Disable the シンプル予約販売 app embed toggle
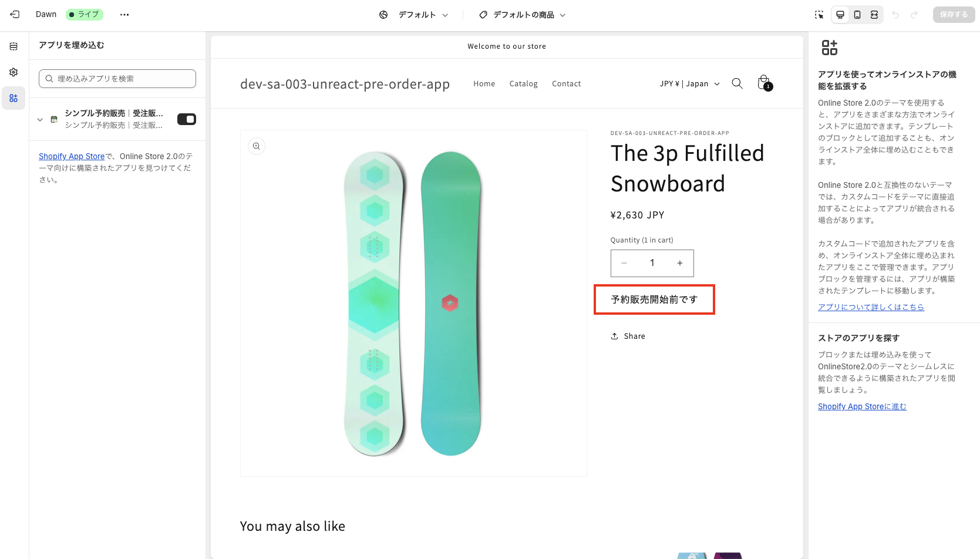Viewport: 980px width, 559px height. click(x=186, y=119)
